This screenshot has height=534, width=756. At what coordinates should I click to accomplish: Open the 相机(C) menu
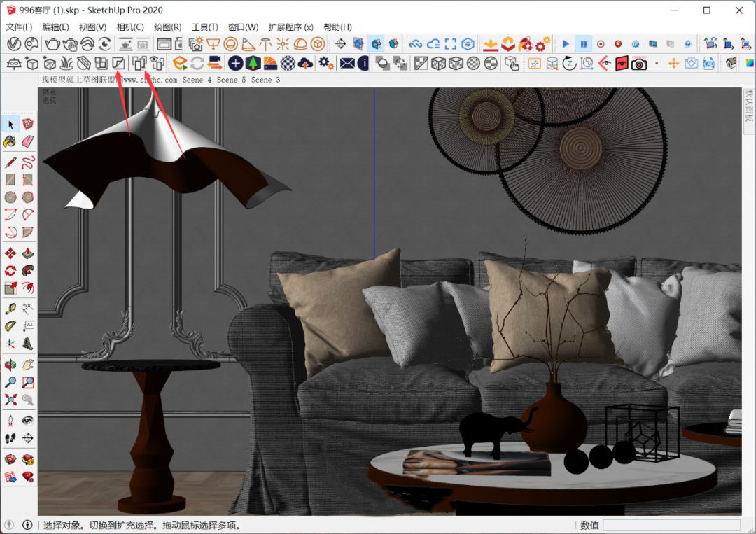click(130, 27)
